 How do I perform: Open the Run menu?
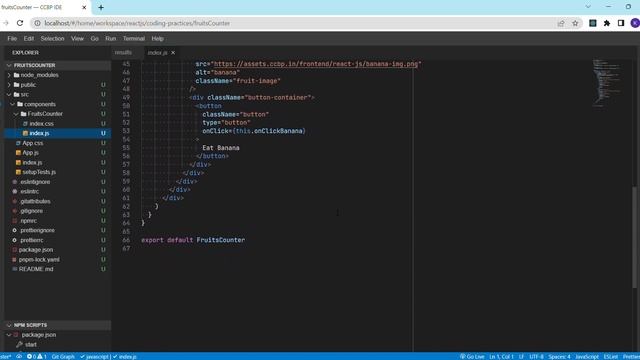pyautogui.click(x=110, y=38)
